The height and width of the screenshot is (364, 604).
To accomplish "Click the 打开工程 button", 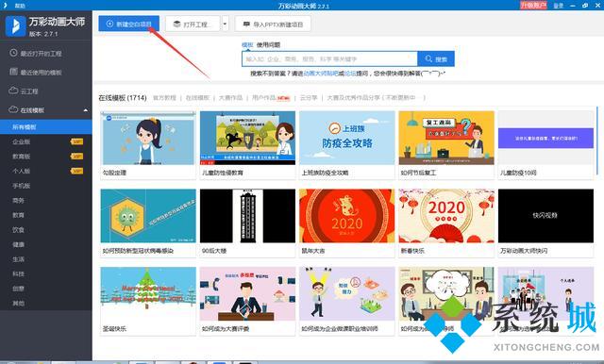I will click(193, 24).
